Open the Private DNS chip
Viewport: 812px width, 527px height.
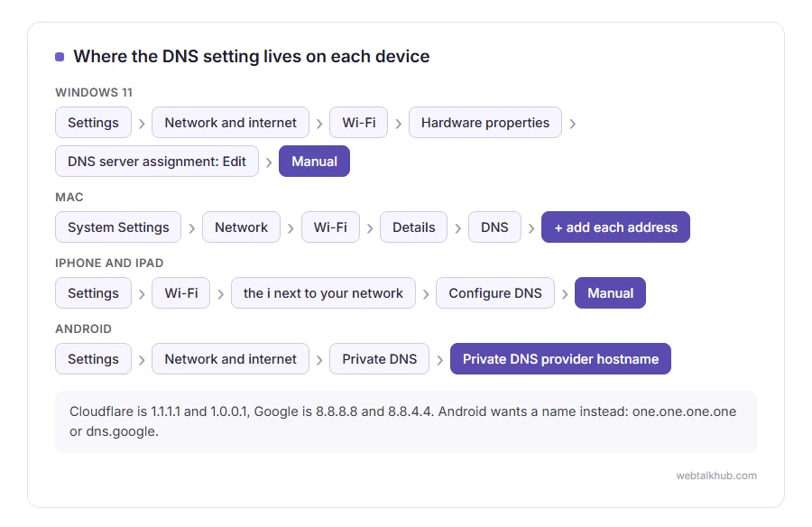380,358
